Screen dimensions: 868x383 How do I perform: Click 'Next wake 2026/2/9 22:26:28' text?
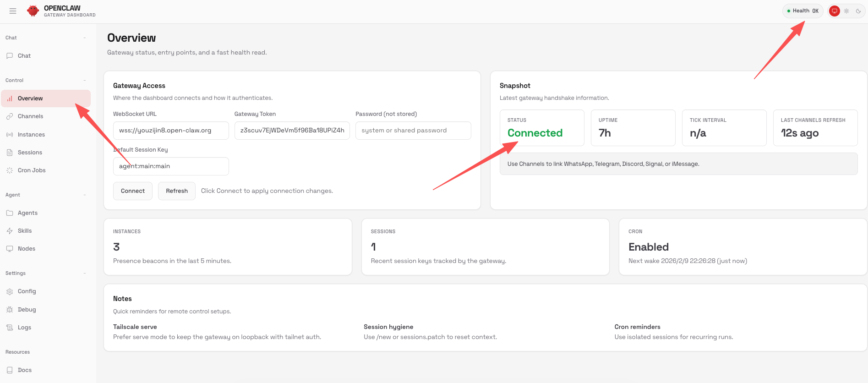point(672,261)
